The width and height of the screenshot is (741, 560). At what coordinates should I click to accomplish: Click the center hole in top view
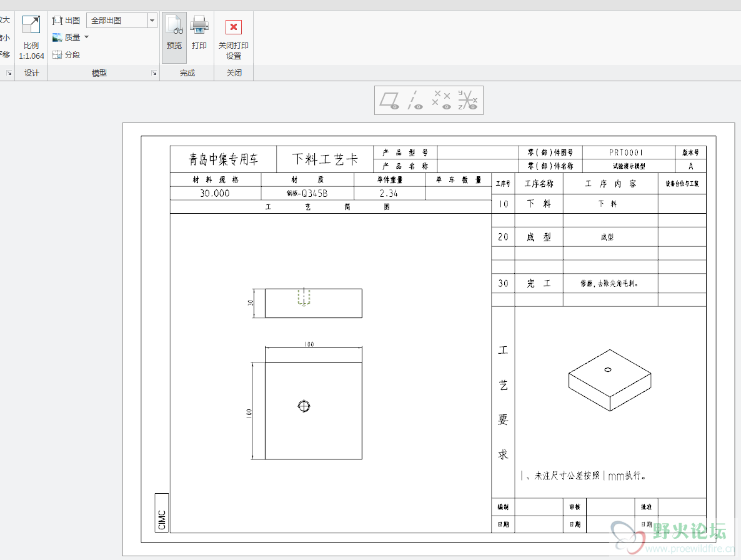click(x=304, y=406)
